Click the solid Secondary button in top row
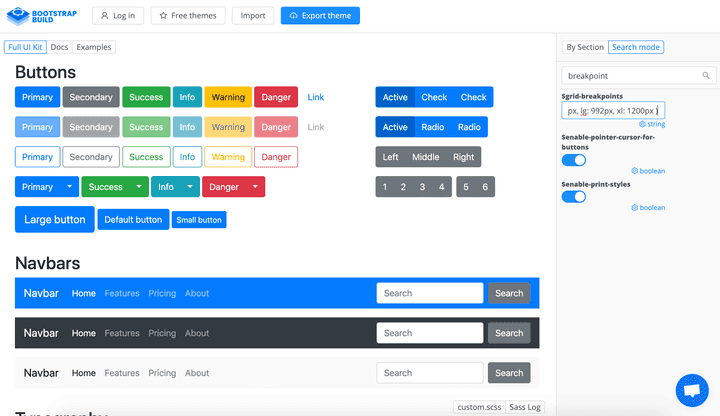The height and width of the screenshot is (416, 720). click(x=91, y=97)
